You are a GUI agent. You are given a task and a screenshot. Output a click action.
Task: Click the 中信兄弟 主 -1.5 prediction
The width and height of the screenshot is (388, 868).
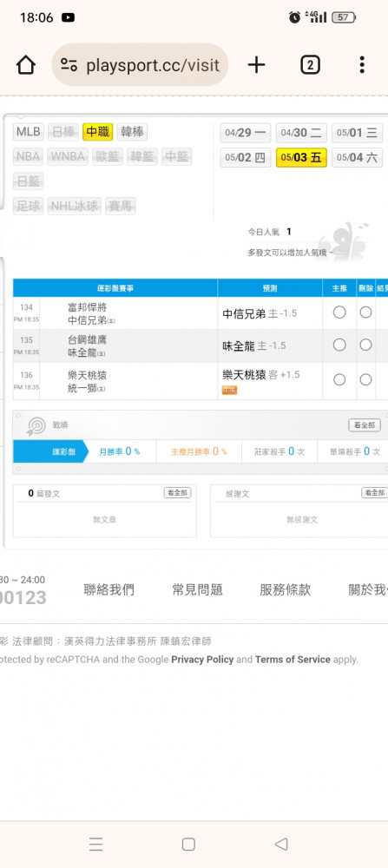coord(260,313)
